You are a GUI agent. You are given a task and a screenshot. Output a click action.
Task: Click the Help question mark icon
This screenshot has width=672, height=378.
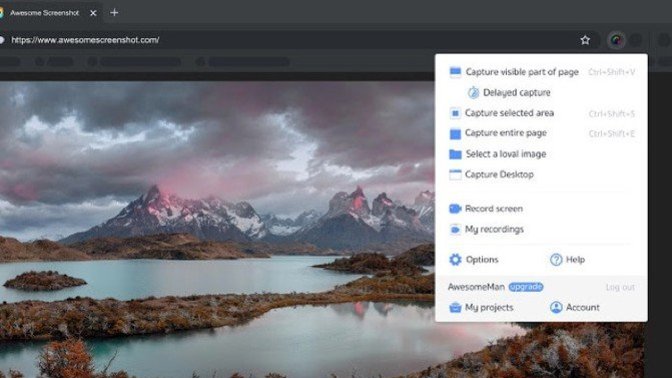(x=556, y=259)
